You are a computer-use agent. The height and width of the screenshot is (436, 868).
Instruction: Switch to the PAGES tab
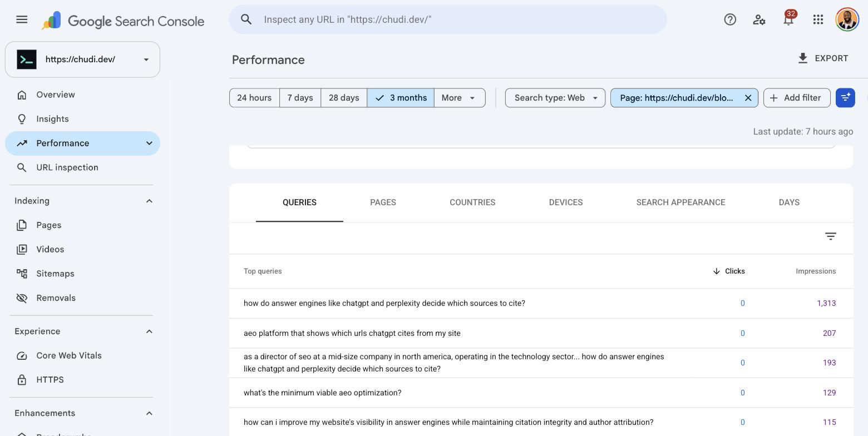pos(383,202)
